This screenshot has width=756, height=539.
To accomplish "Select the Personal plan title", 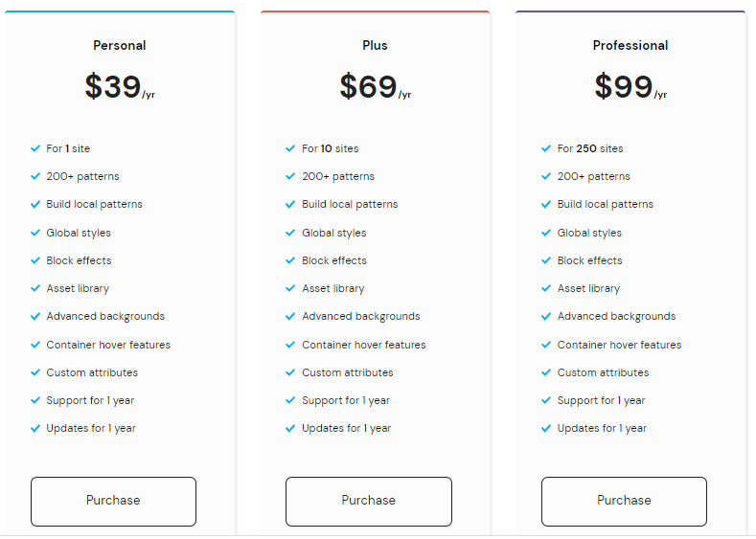I will pyautogui.click(x=120, y=45).
